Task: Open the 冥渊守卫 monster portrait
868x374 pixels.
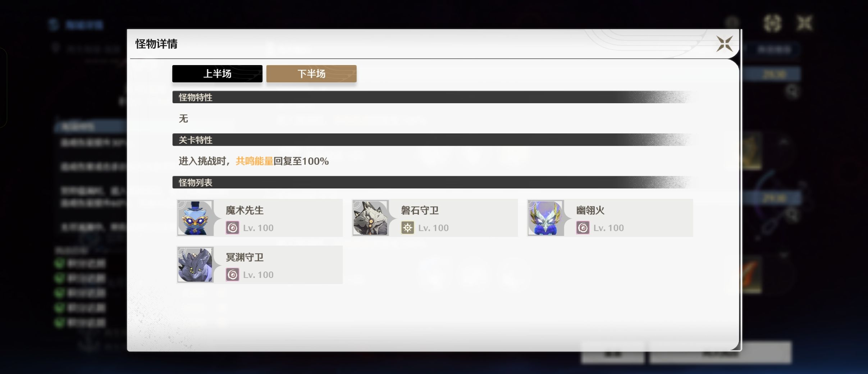Action: [x=195, y=265]
